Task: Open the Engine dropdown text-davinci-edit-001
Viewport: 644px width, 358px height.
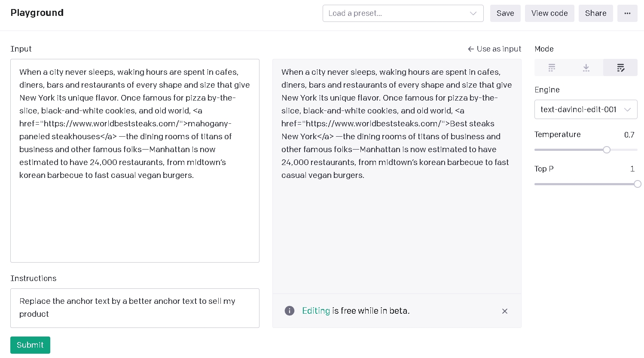Action: 586,110
